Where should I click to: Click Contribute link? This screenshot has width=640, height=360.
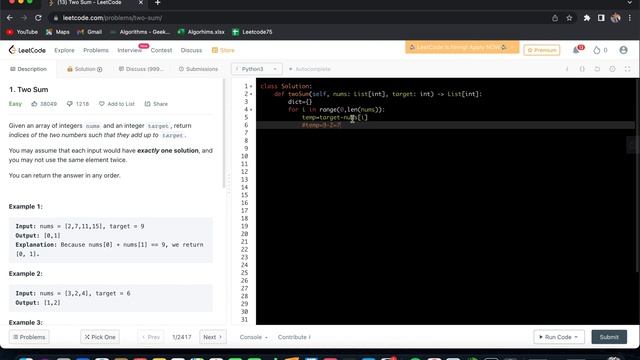coord(294,337)
